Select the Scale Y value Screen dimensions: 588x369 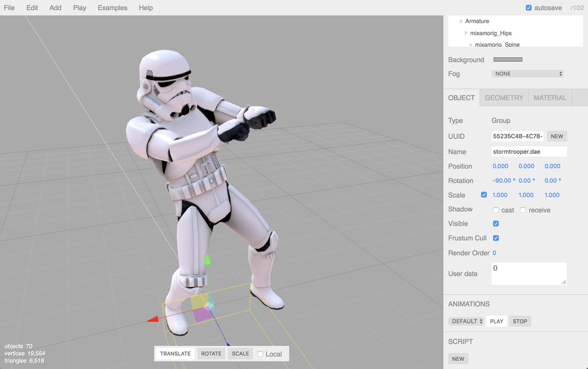pyautogui.click(x=526, y=195)
